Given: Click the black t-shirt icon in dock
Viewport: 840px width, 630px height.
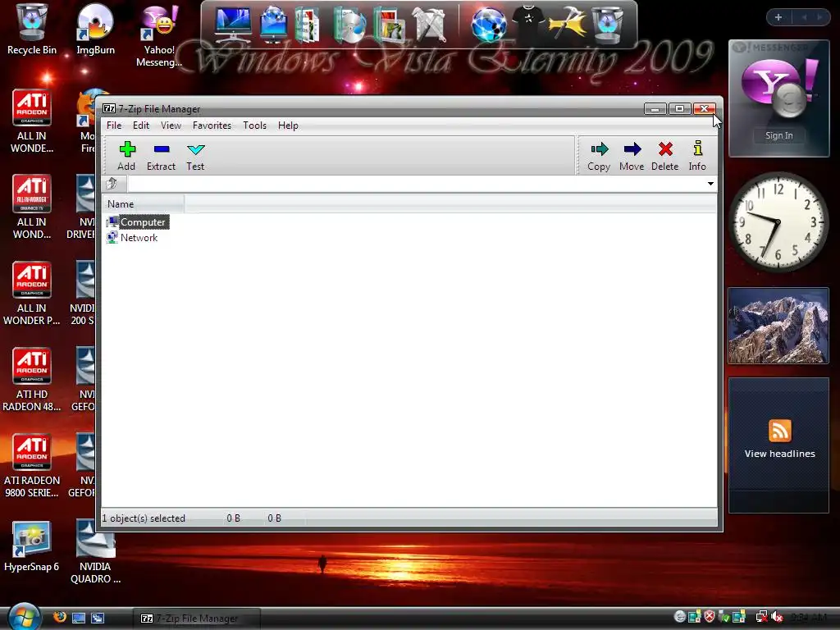Looking at the screenshot, I should pyautogui.click(x=528, y=24).
